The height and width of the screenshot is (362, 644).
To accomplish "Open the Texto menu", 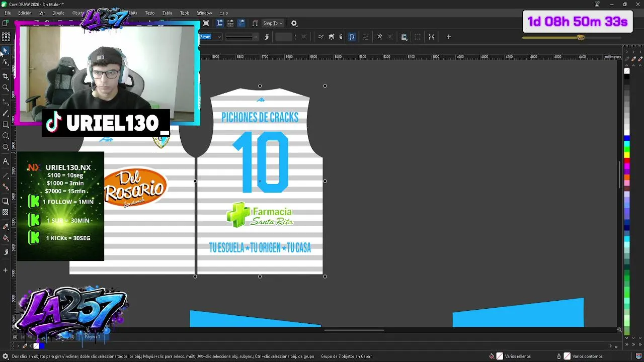I will 150,13.
